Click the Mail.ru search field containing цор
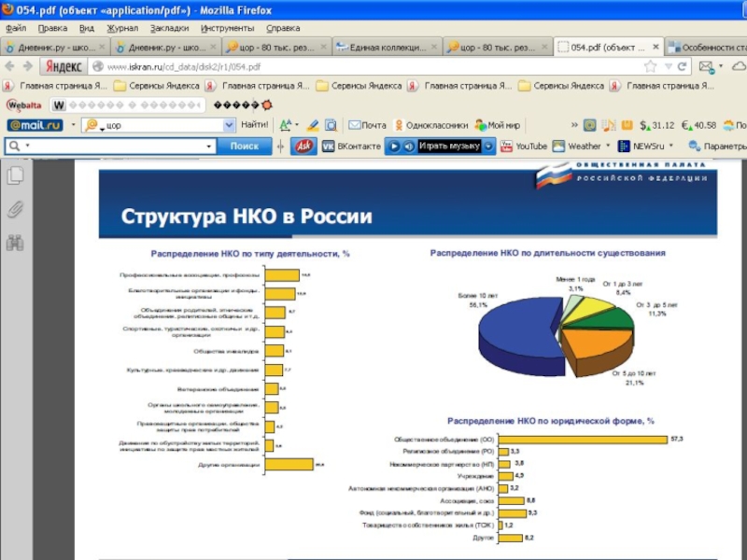Image resolution: width=747 pixels, height=560 pixels. (159, 125)
